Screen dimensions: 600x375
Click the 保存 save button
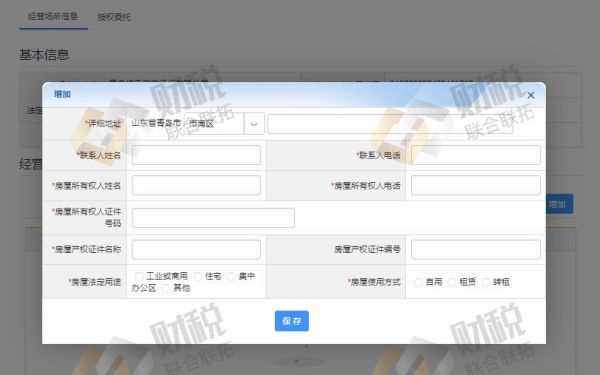(x=292, y=321)
